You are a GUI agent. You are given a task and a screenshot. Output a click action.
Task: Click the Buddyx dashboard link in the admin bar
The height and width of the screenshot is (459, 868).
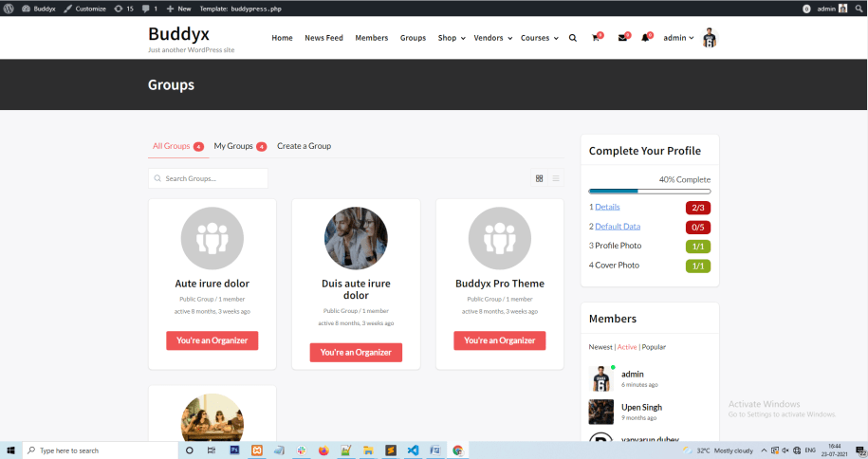pos(39,9)
